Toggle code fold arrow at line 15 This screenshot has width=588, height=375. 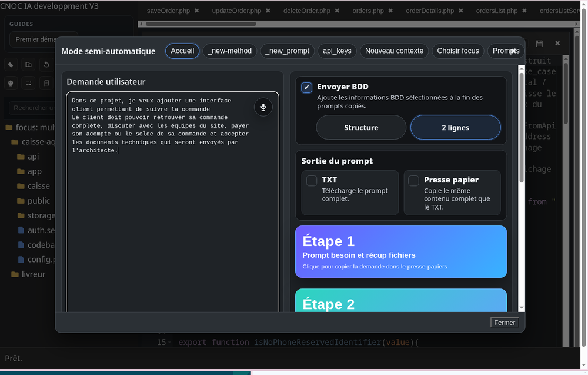(169, 343)
